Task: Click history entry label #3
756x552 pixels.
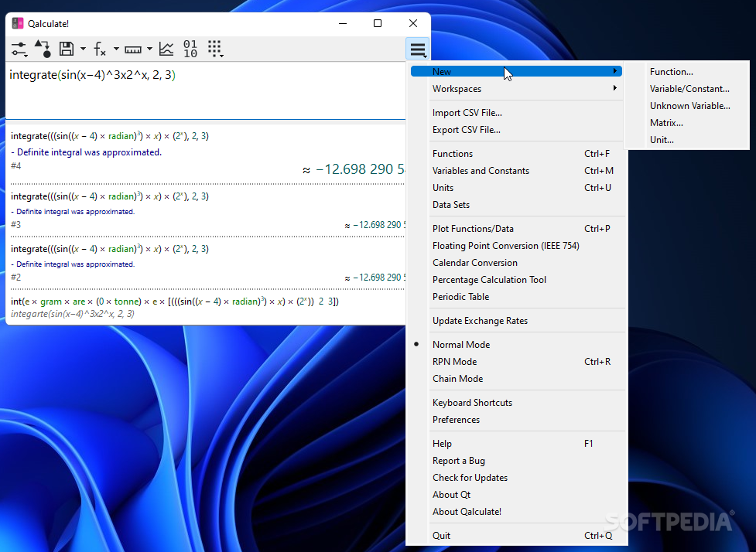Action: click(x=16, y=224)
